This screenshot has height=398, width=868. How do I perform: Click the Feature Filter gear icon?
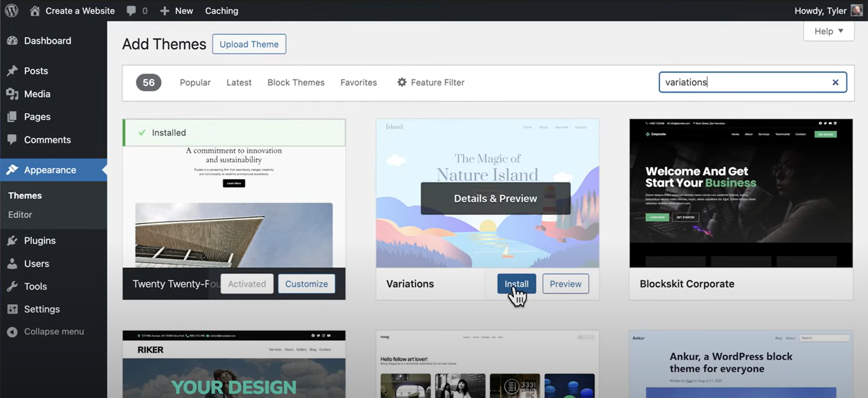(x=402, y=82)
